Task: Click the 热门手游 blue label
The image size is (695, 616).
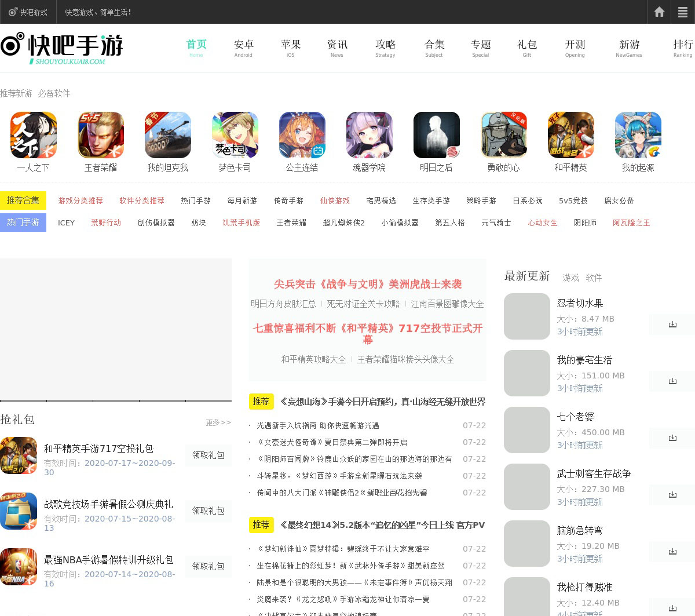Action: coord(23,223)
